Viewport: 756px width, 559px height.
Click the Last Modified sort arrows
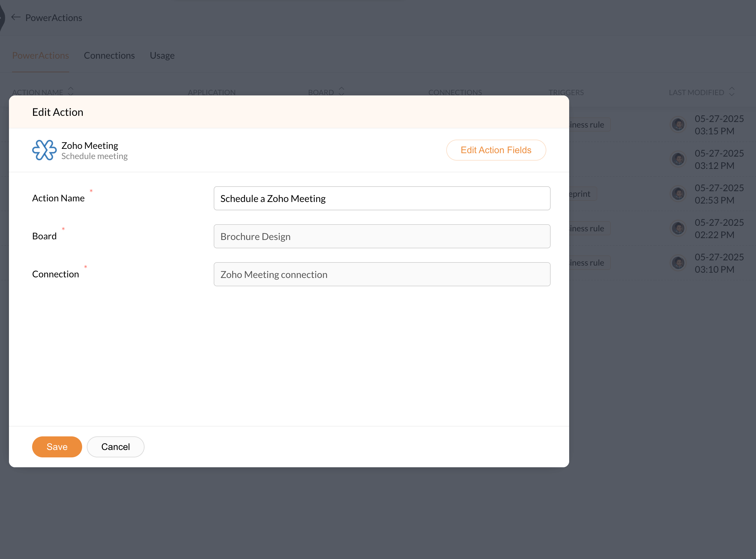(732, 91)
